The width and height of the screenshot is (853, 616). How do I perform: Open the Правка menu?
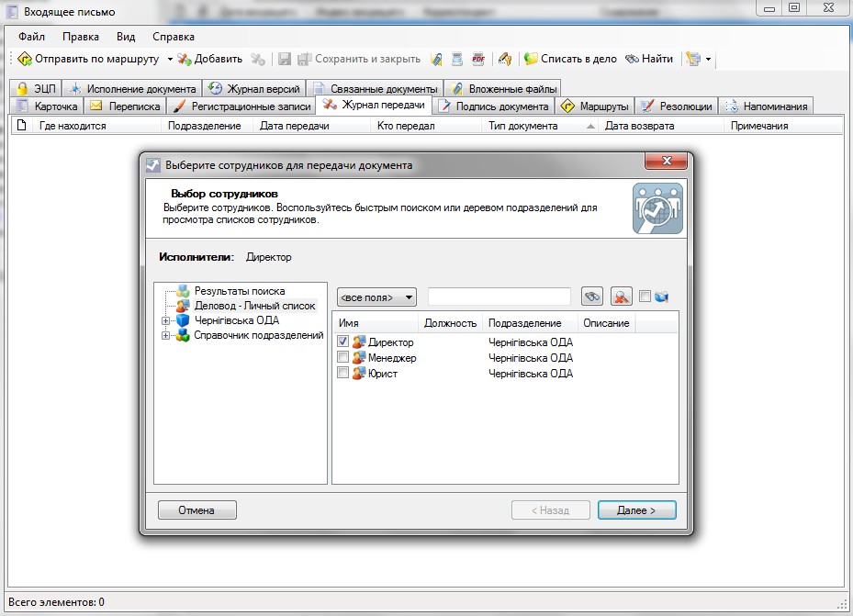point(81,37)
